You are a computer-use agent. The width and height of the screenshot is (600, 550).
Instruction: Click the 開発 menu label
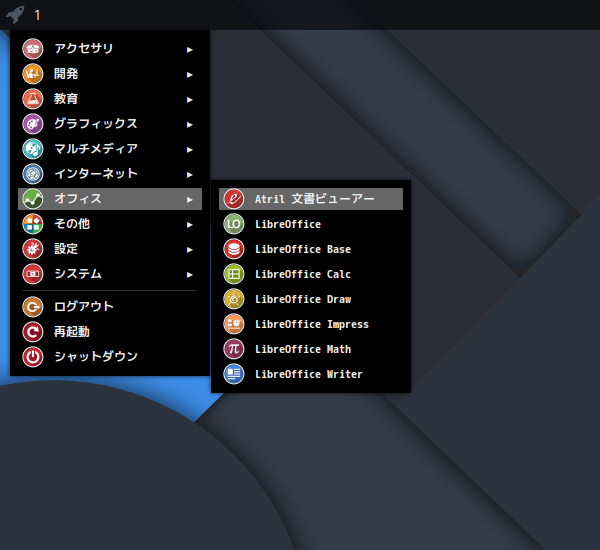[x=66, y=73]
